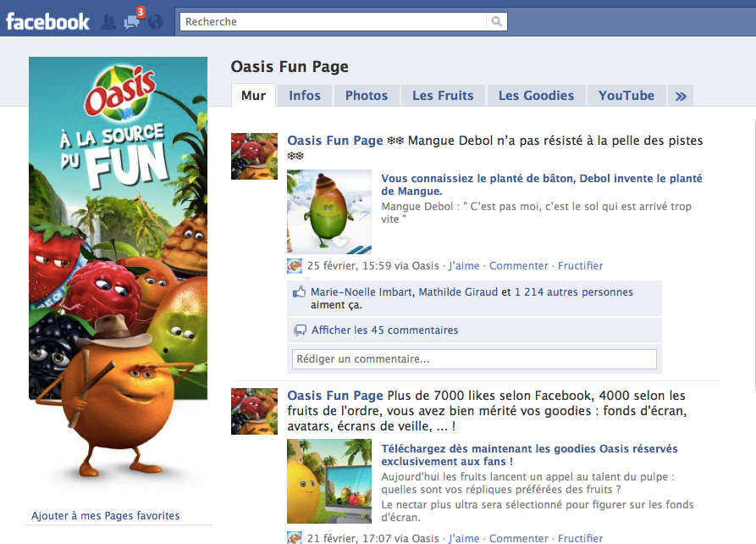Click Fructifier on the 21 février post

coord(581,538)
